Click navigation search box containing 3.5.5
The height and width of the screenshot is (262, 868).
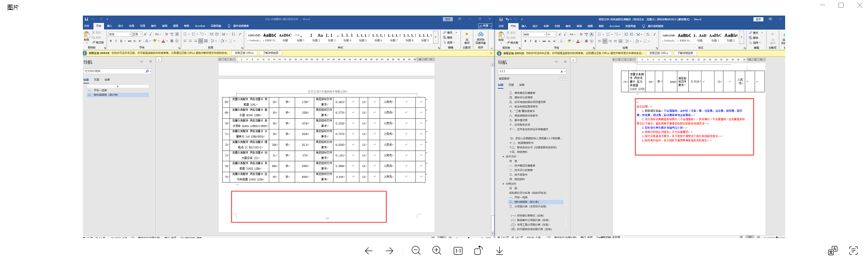coord(528,72)
